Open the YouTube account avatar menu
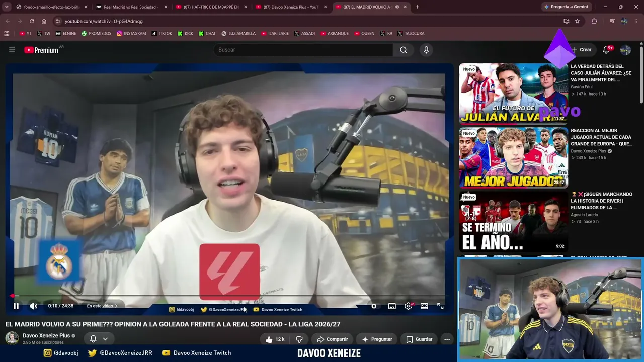The width and height of the screenshot is (644, 362). pos(625,50)
